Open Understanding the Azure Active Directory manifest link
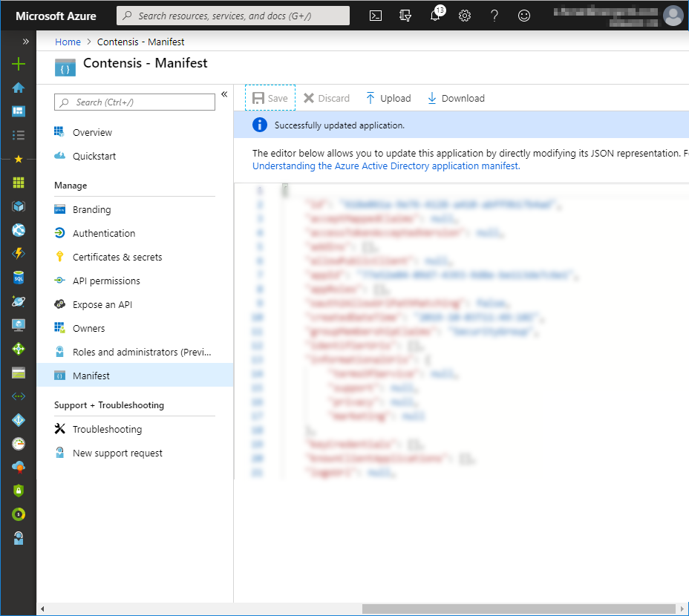 [386, 166]
